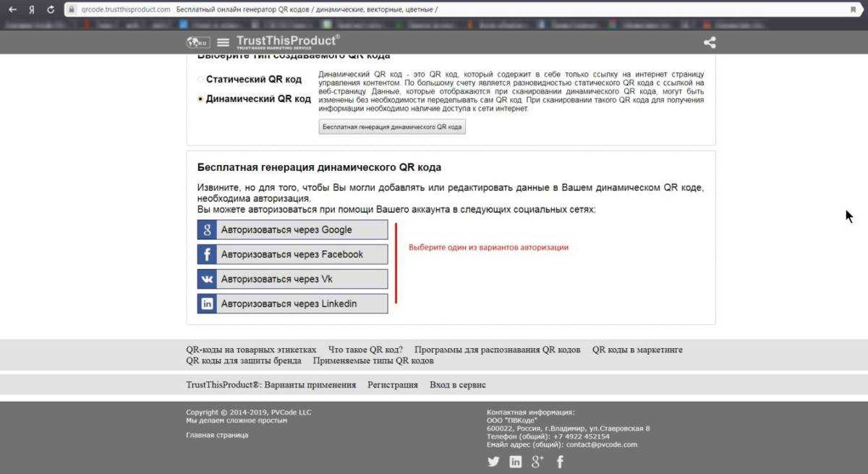Viewport: 868px width, 474px height.
Task: Open Вход в сервис link
Action: [458, 385]
